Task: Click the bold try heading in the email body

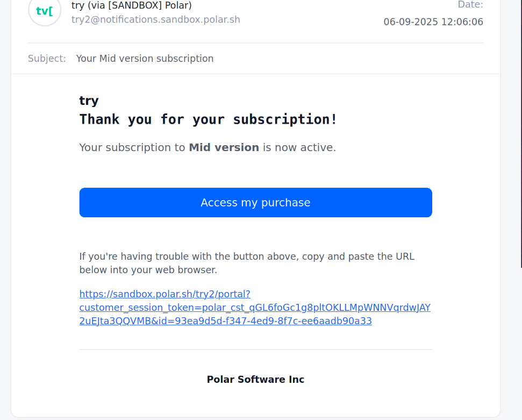Action: click(x=89, y=101)
